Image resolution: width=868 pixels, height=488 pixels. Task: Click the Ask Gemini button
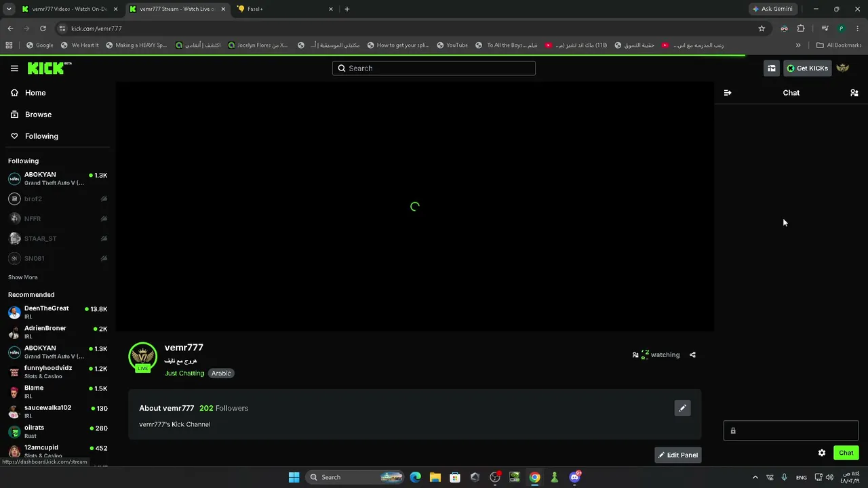[772, 9]
